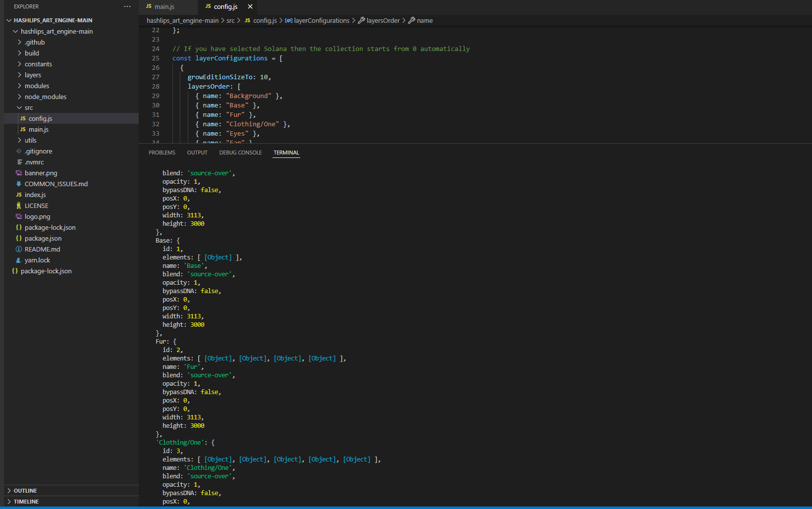Viewport: 812px width, 509px height.
Task: Open the OUTPUT panel tab
Action: tap(197, 153)
